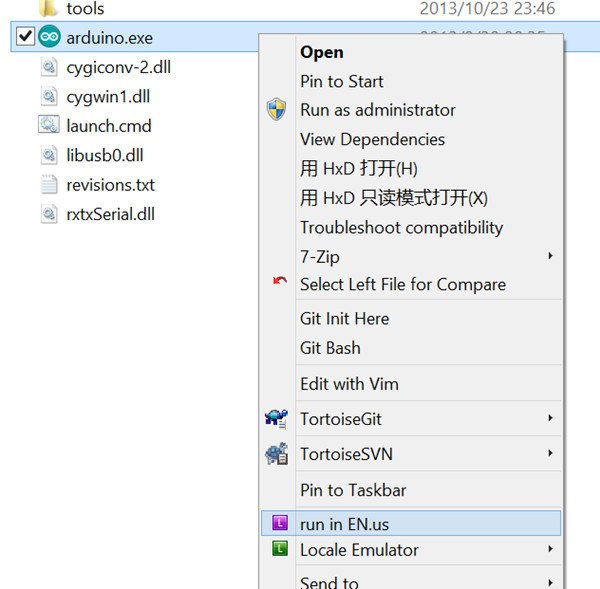Choose Troubleshoot compatibility
This screenshot has height=589, width=600.
[401, 227]
